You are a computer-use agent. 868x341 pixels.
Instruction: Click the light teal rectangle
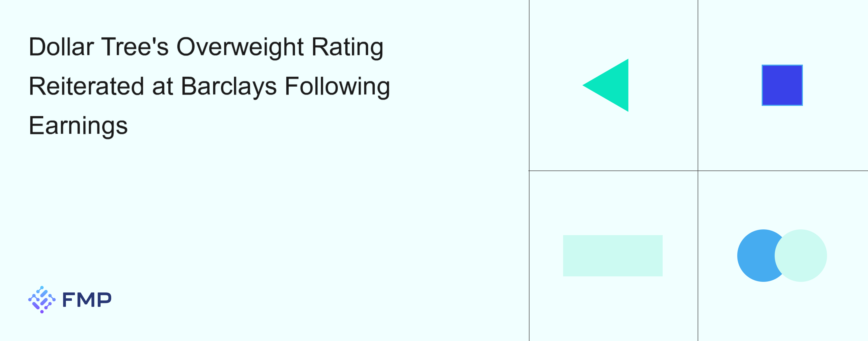(x=612, y=256)
